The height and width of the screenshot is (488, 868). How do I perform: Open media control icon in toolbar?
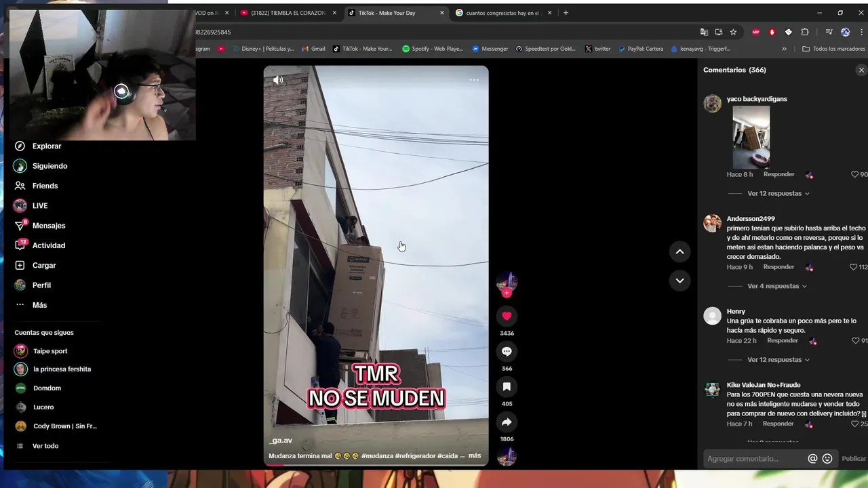tap(829, 32)
